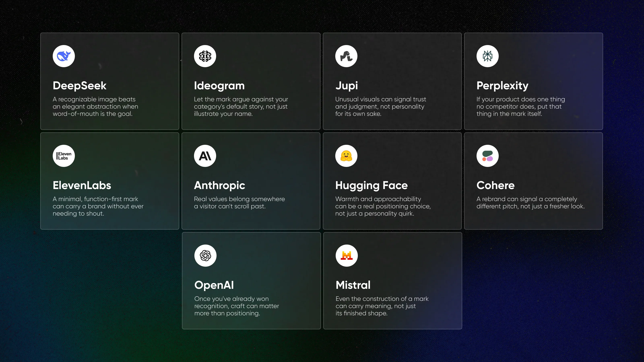The image size is (644, 362).
Task: Select the Hugging Face heading
Action: pyautogui.click(x=372, y=185)
